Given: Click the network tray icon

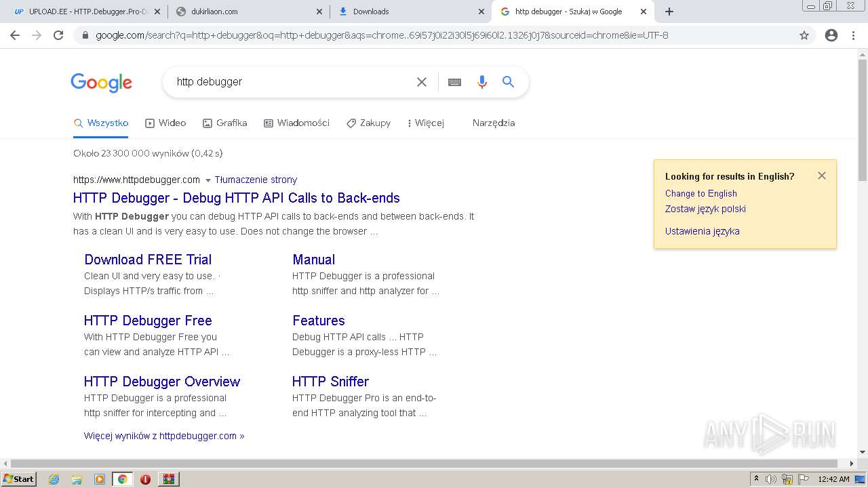Looking at the screenshot, I should coord(787,479).
